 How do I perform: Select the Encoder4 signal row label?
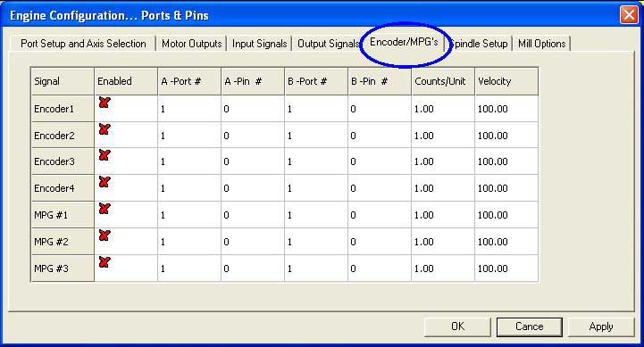coord(63,188)
